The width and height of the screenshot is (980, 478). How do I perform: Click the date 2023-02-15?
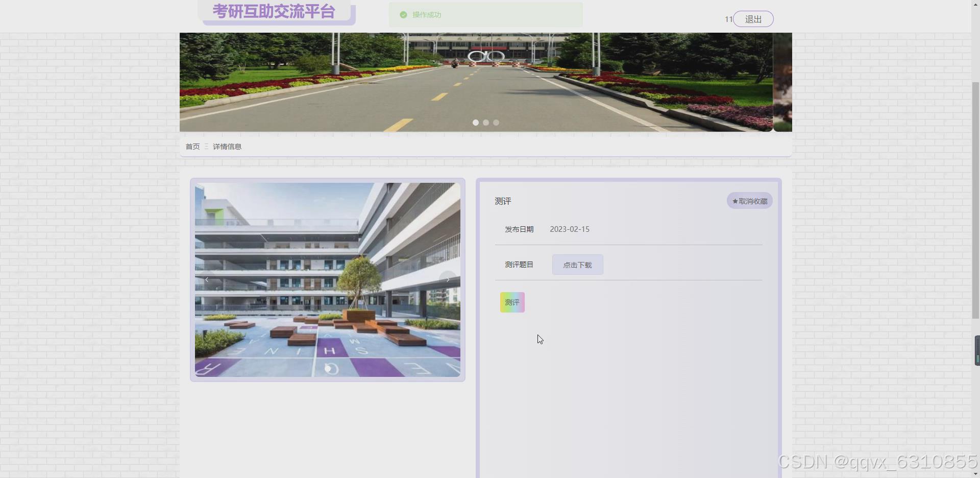tap(570, 229)
